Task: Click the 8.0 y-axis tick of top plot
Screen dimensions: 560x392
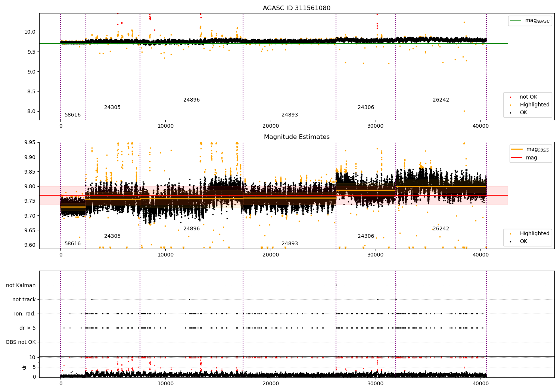Action: (31, 111)
